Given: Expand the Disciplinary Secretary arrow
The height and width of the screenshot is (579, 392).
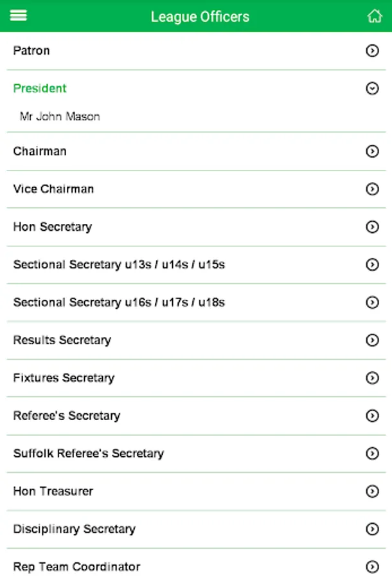Looking at the screenshot, I should (x=372, y=529).
